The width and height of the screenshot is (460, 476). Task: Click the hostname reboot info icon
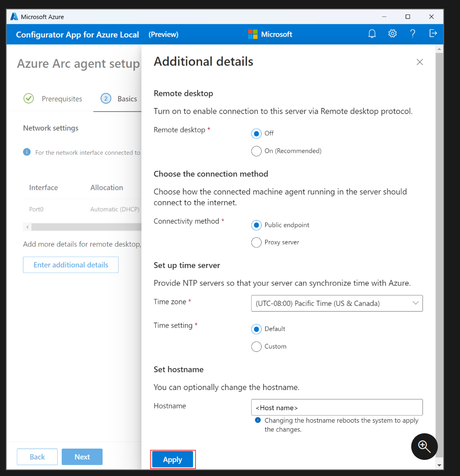(x=258, y=420)
